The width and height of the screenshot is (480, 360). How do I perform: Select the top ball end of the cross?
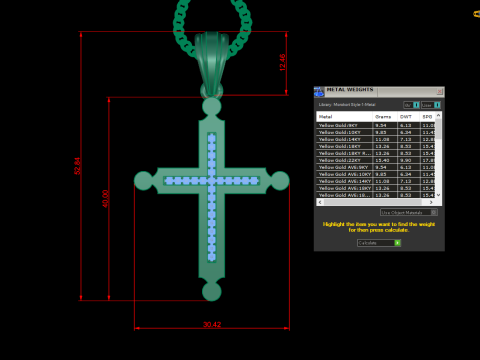(x=212, y=107)
